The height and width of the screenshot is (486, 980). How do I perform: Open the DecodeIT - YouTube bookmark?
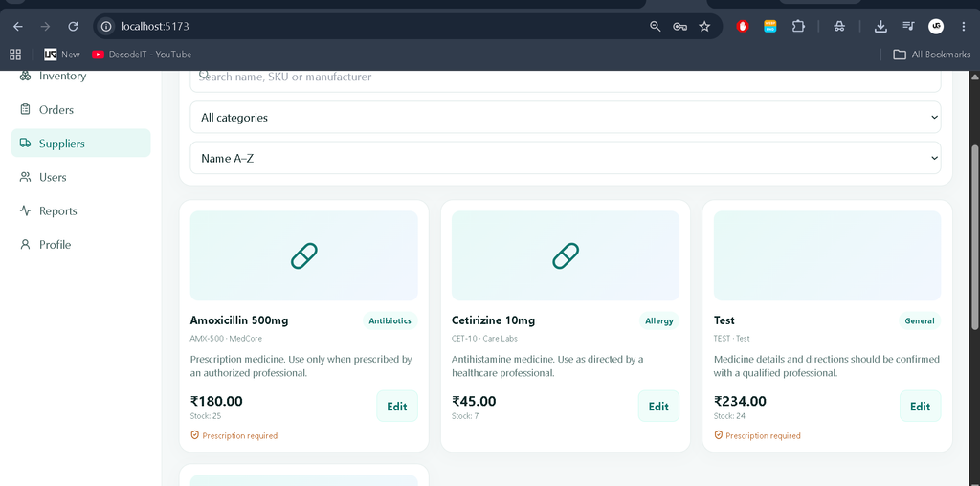142,55
